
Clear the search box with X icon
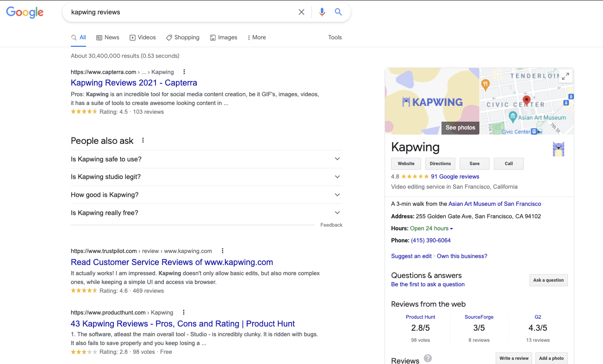[x=301, y=12]
